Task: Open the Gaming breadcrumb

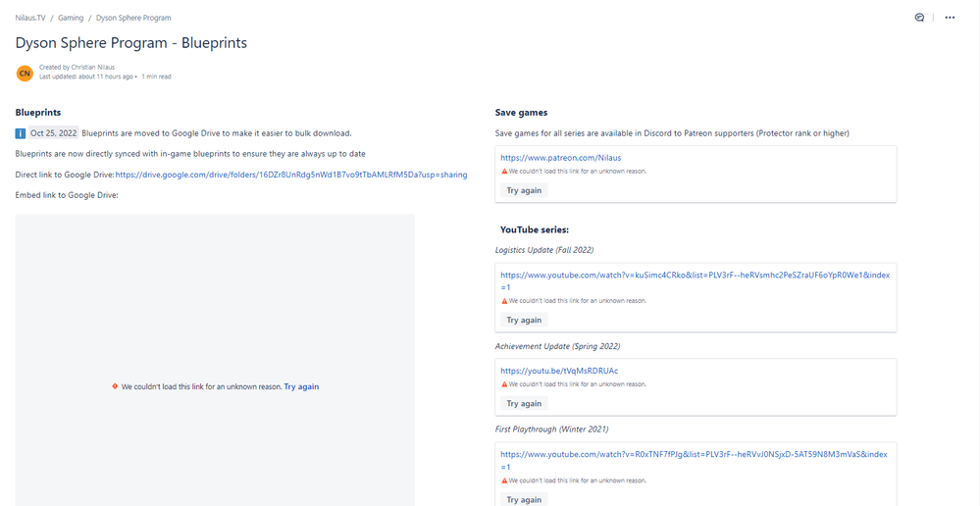Action: click(x=71, y=18)
